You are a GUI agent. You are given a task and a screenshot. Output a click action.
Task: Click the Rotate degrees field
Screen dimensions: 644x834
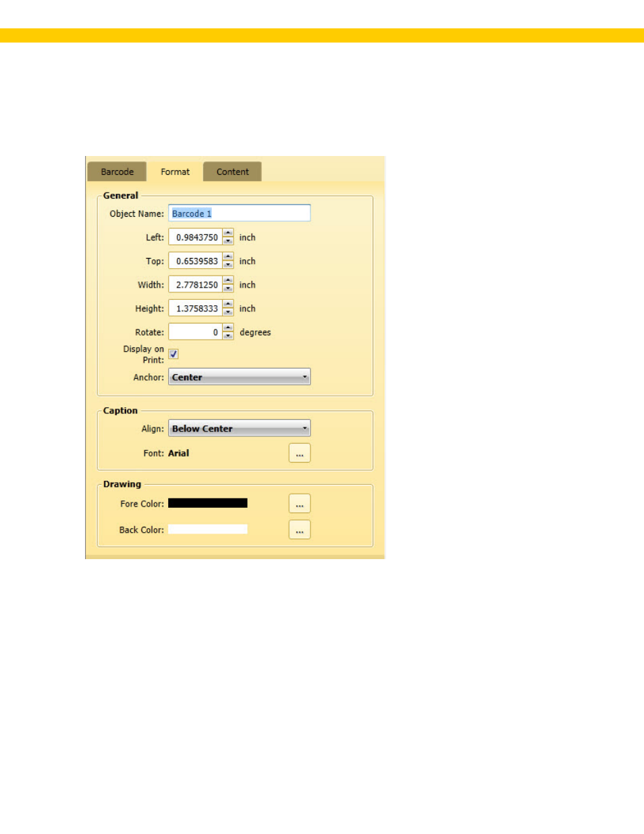pyautogui.click(x=195, y=332)
